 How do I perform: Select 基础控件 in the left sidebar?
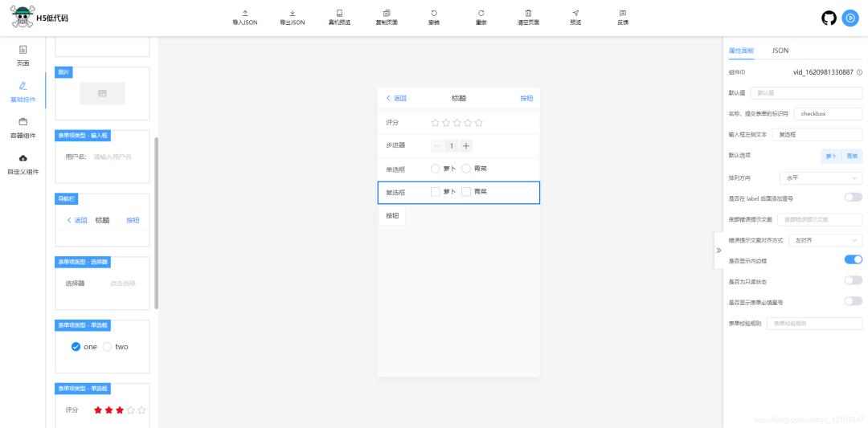(x=23, y=92)
